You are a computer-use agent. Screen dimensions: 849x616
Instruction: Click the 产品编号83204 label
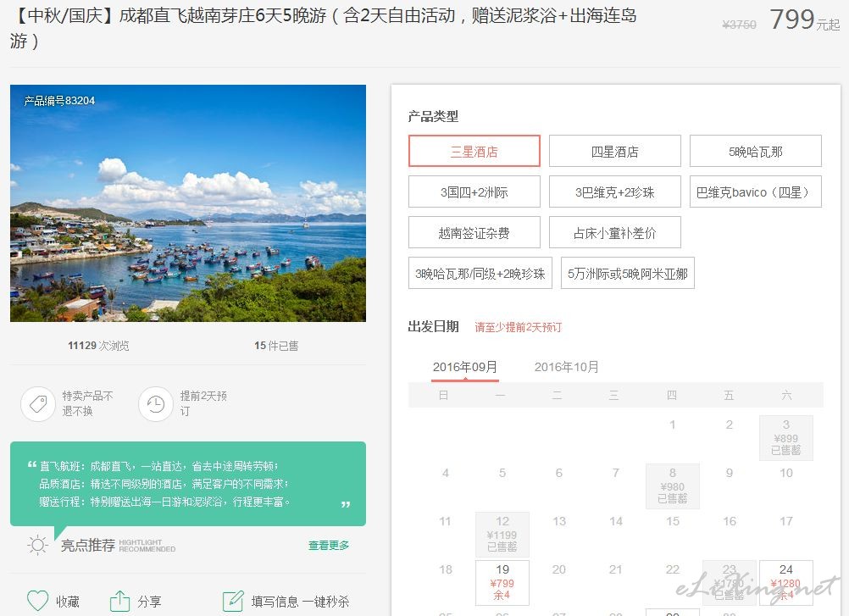[59, 101]
